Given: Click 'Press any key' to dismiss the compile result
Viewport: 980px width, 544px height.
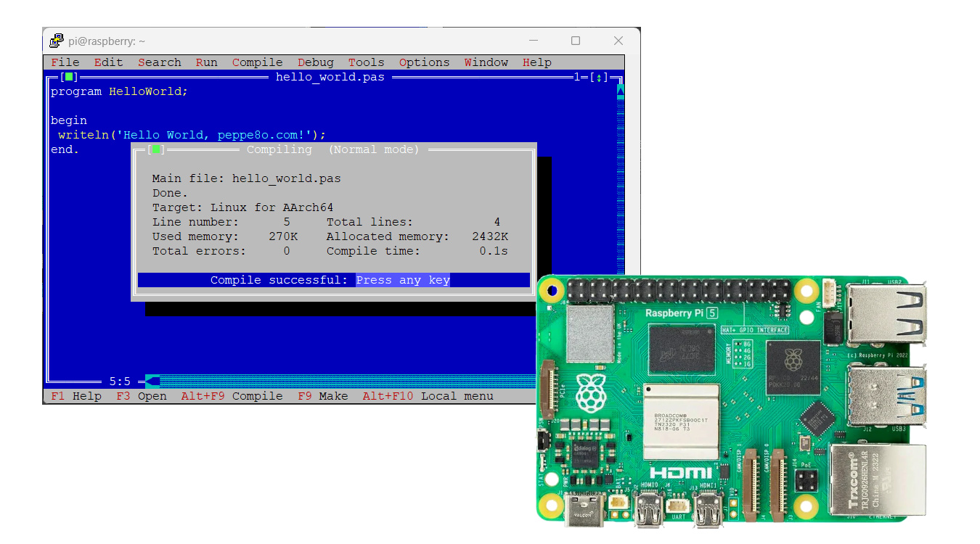Looking at the screenshot, I should tap(403, 279).
